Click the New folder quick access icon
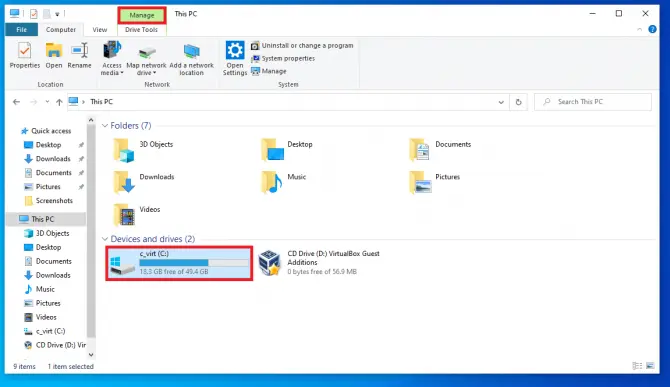The width and height of the screenshot is (670, 387). [x=46, y=14]
